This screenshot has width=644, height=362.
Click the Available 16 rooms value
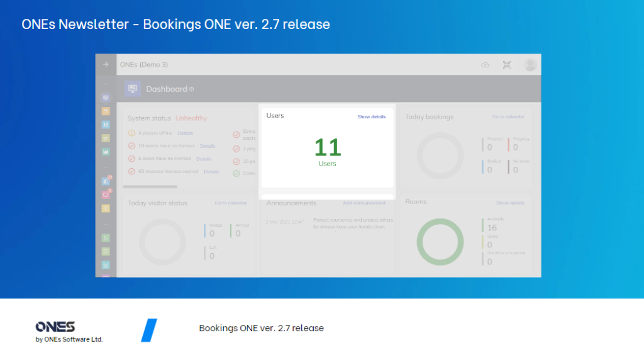(492, 227)
